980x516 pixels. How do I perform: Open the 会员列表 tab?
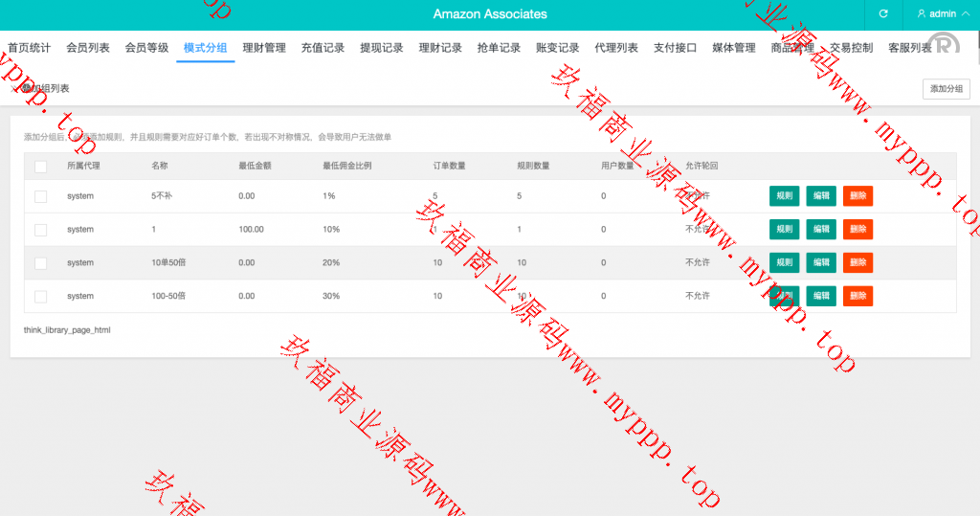(88, 48)
